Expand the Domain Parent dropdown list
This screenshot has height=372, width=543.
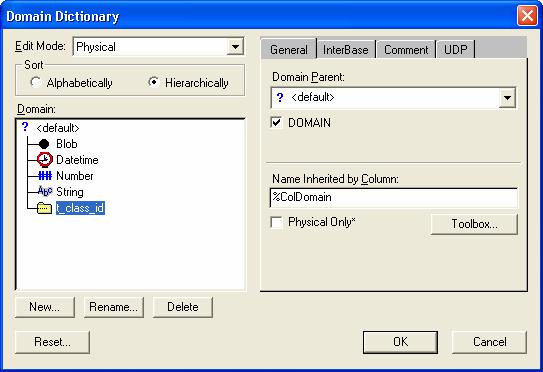(x=507, y=98)
